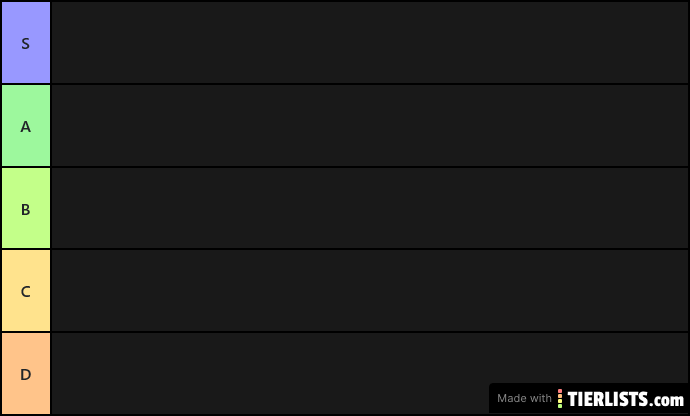Click the empty D tier row area
This screenshot has height=416, width=690.
coord(270,374)
